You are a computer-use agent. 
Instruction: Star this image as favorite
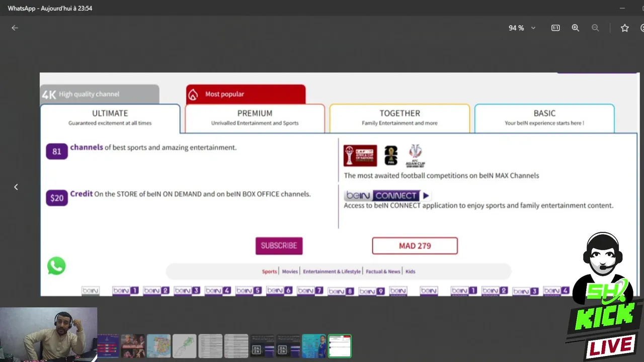(x=624, y=28)
